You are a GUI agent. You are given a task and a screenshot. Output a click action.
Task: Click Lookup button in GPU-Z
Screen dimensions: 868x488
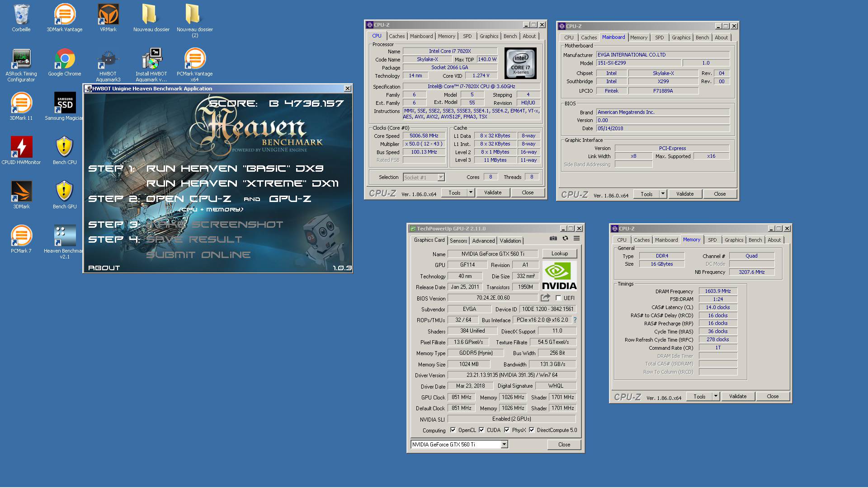coord(560,253)
